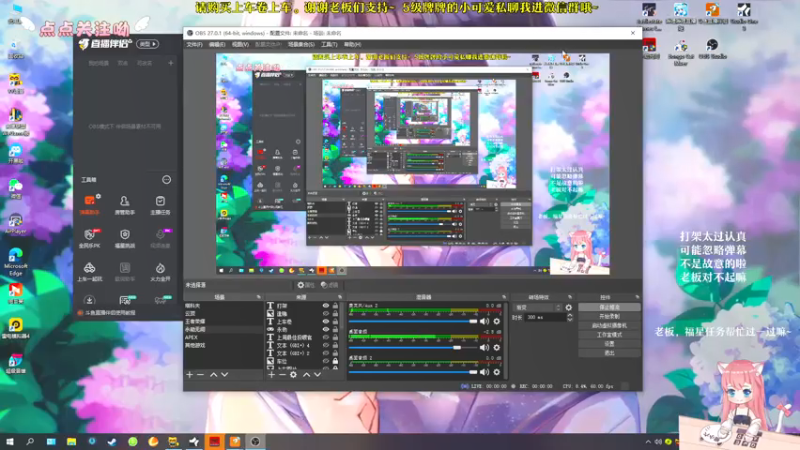Open the 文件(F) menu in OBS
The image size is (800, 450).
tap(194, 45)
